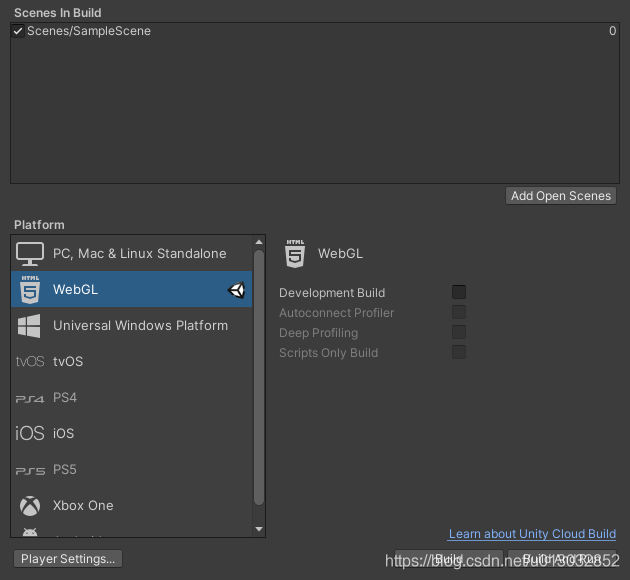
Task: Click the Xbox One platform icon
Action: 30,506
